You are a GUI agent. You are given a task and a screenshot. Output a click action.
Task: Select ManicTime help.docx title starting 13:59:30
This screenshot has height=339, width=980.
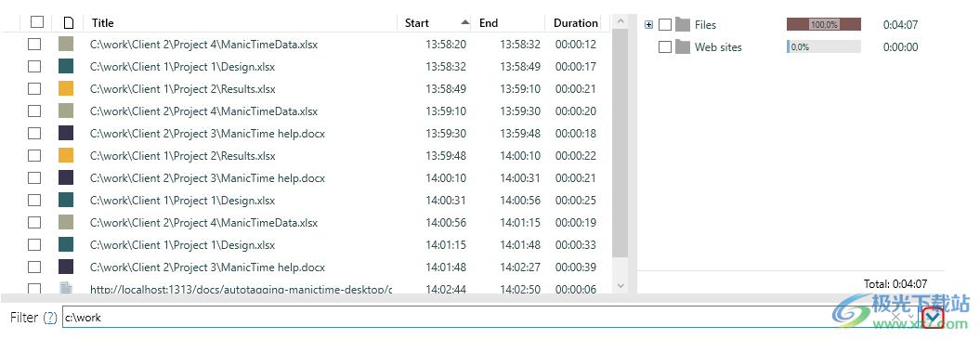[207, 133]
